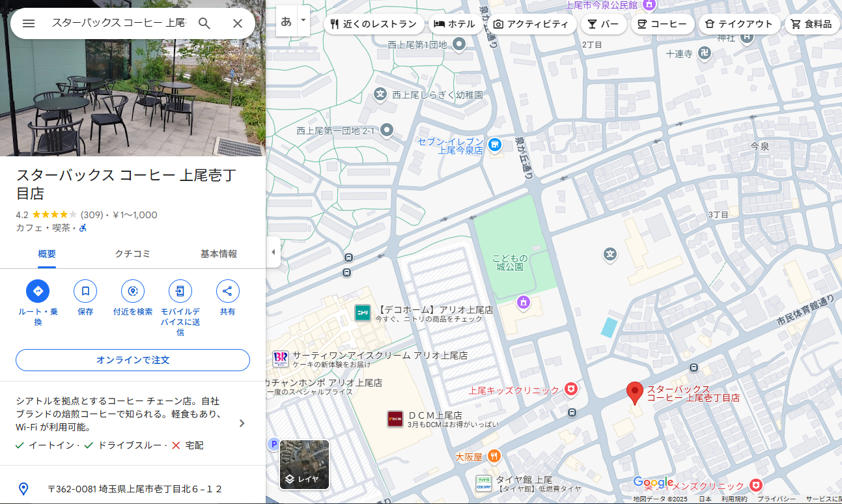
Task: Select the テイクアウト filter chip
Action: 739,24
